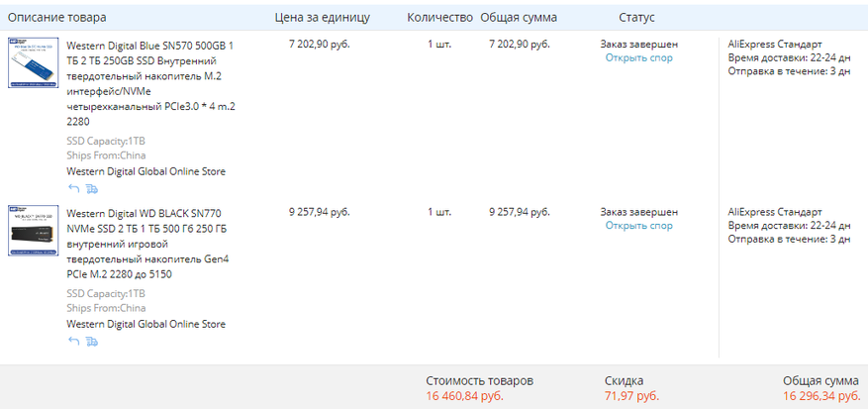Click "AliExpress Стандарт" shipping for the SN570 item
Viewport: 868px width, 409px height.
[774, 45]
